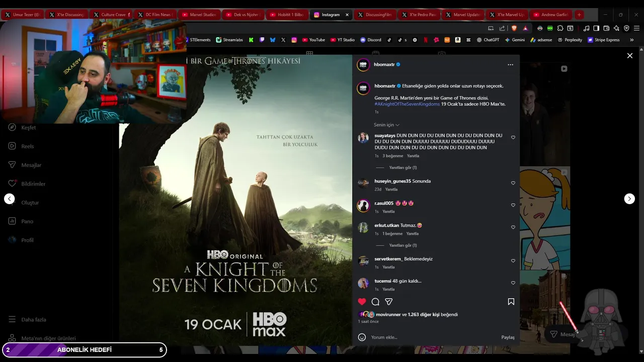Open the Stripe Express bookmark

(x=604, y=40)
